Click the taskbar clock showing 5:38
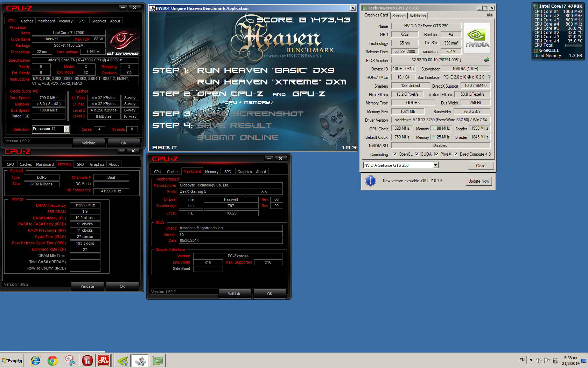The image size is (588, 368). pos(570,361)
